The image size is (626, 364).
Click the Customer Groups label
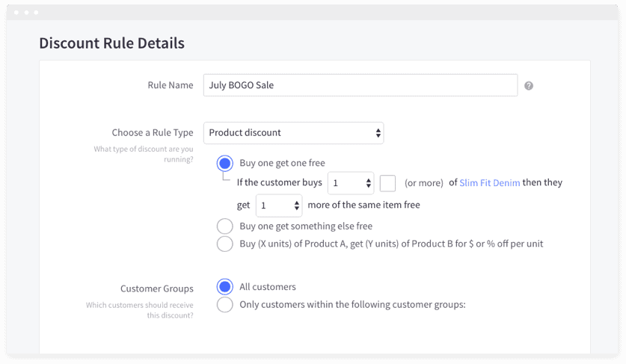[x=156, y=289]
